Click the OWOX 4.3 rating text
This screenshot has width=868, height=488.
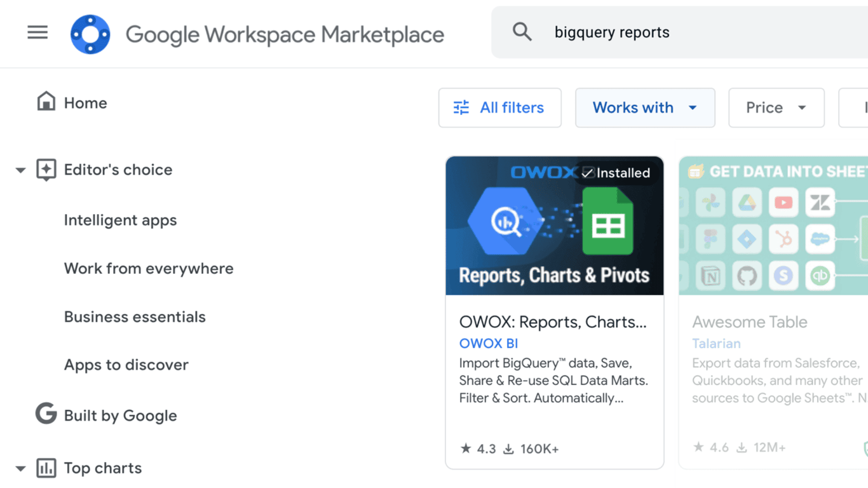tap(486, 449)
